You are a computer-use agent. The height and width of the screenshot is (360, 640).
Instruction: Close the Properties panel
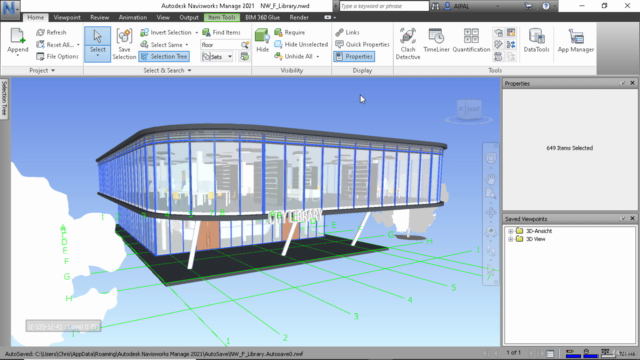632,83
